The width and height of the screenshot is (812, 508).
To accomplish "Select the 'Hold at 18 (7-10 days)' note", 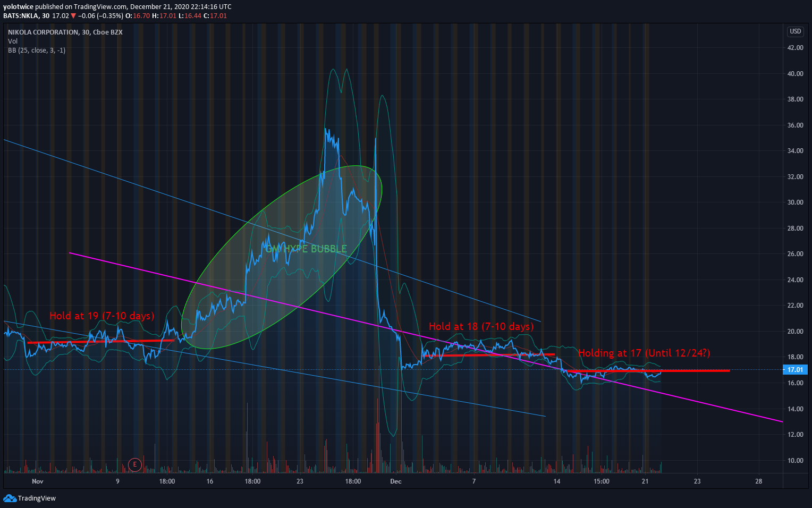I will [x=481, y=326].
